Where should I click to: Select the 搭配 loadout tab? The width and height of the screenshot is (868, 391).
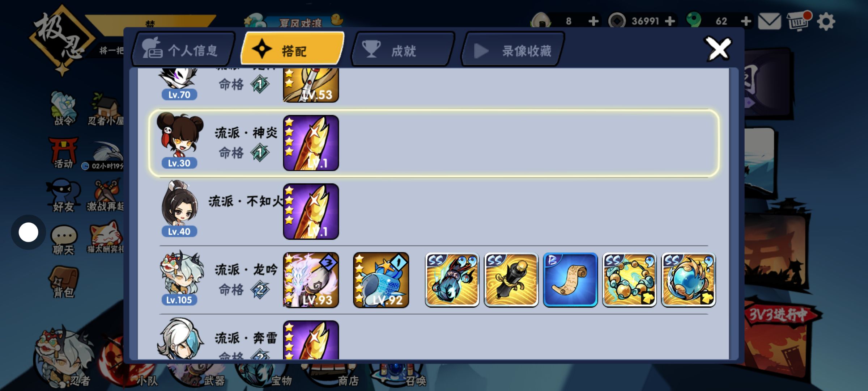[293, 50]
